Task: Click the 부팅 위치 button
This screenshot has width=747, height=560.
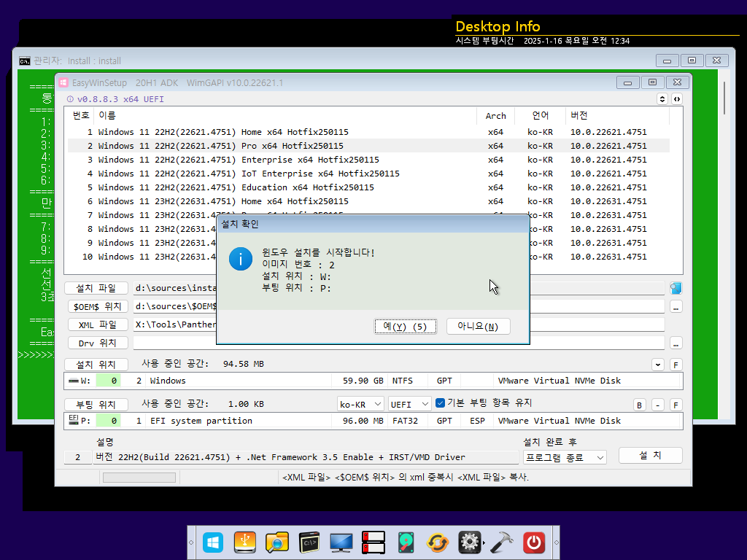Action: (x=96, y=405)
